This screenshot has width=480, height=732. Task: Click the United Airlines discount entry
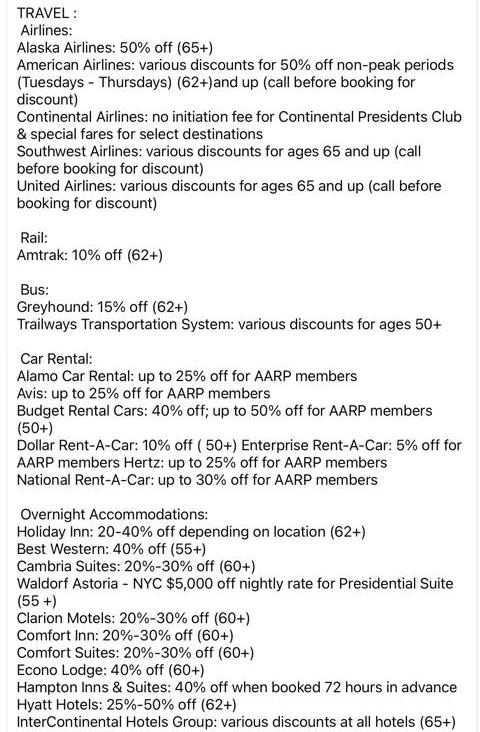[x=229, y=194]
